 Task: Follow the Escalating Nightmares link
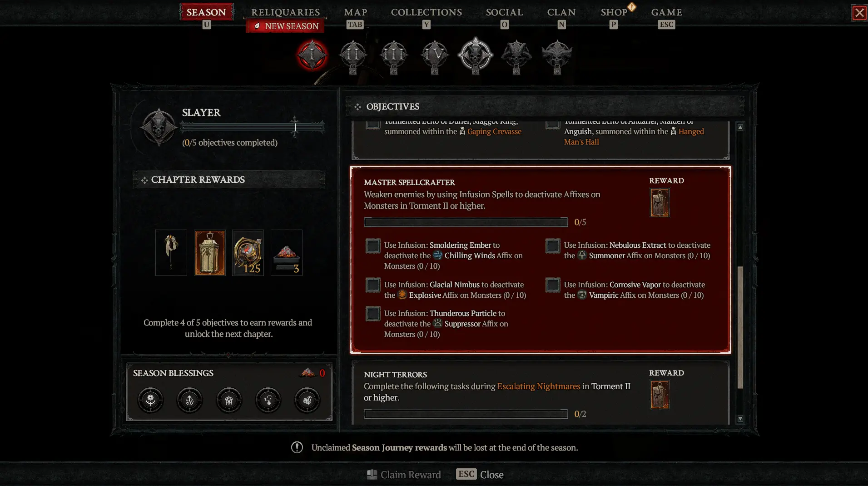point(539,386)
